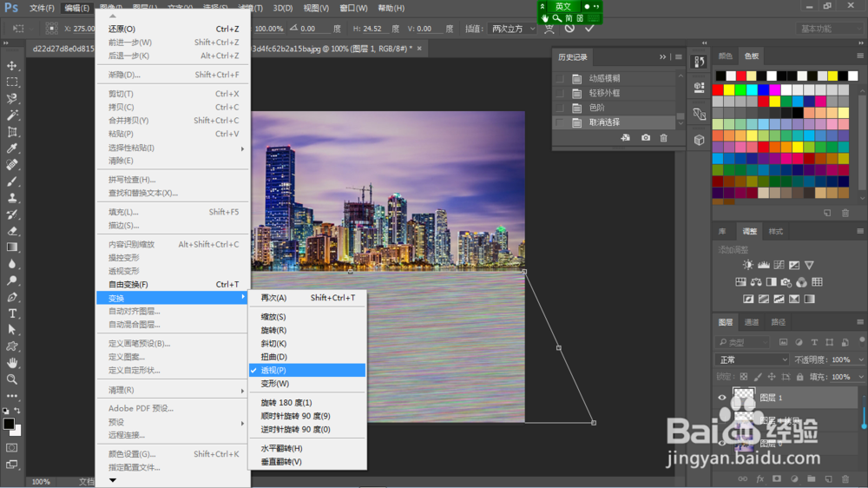This screenshot has width=868, height=488.
Task: Toggle lock all padlock icon
Action: [x=799, y=377]
